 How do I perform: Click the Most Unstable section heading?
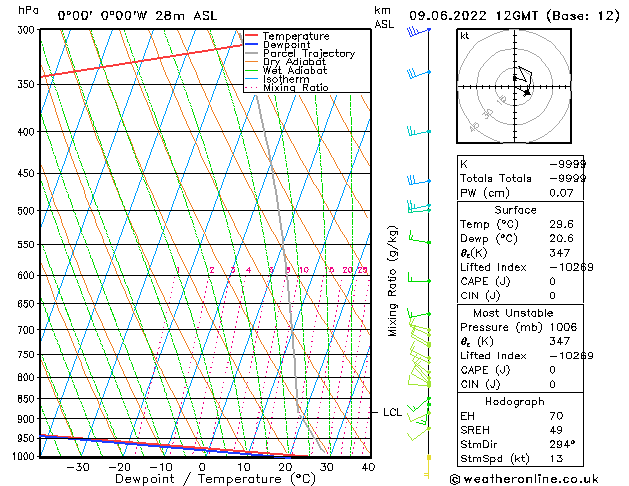[x=513, y=313]
